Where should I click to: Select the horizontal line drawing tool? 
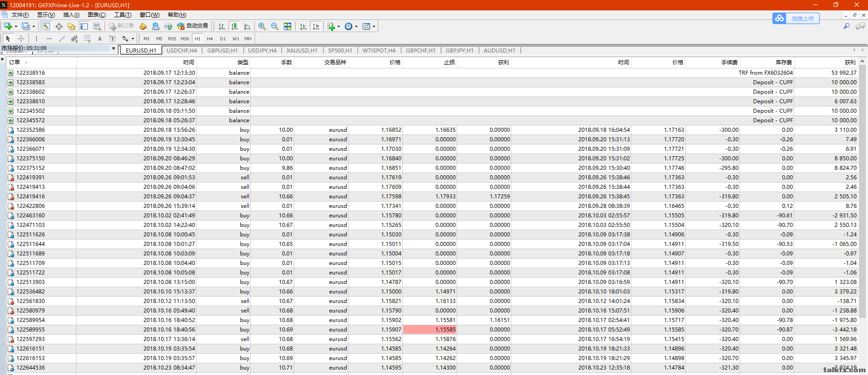[x=49, y=38]
